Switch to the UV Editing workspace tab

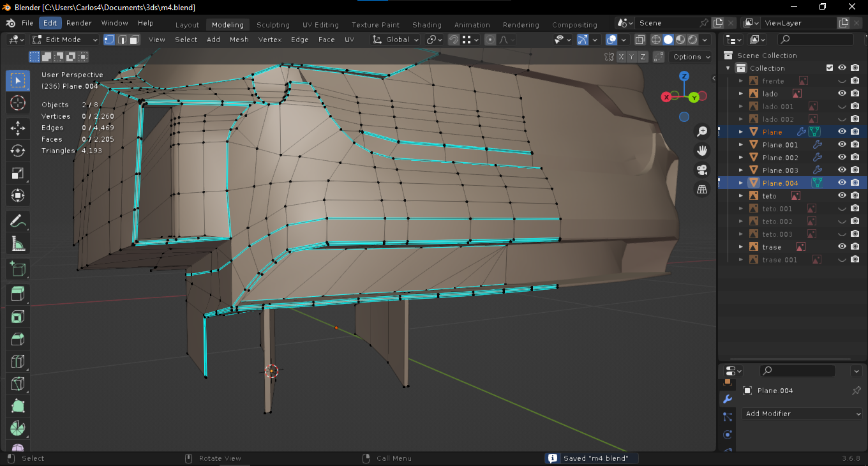pos(320,25)
